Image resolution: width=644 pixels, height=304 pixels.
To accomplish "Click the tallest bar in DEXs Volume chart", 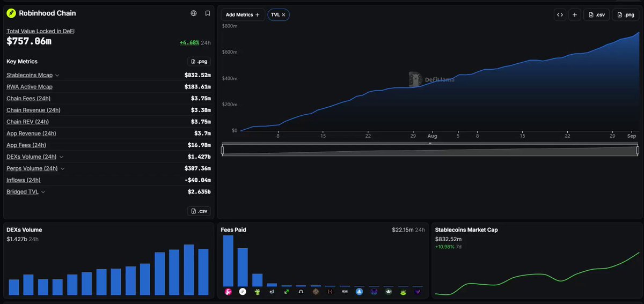I will [x=189, y=270].
